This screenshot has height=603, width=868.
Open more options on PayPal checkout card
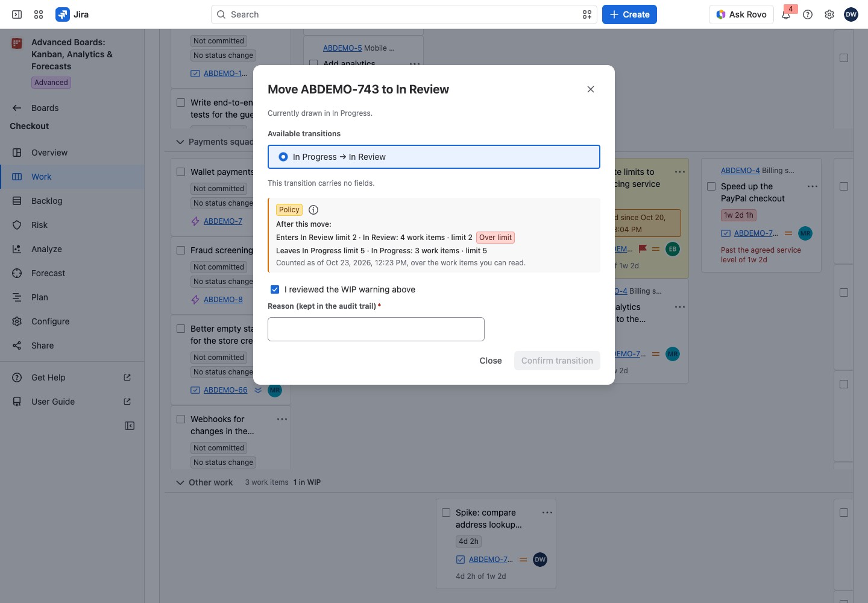813,186
